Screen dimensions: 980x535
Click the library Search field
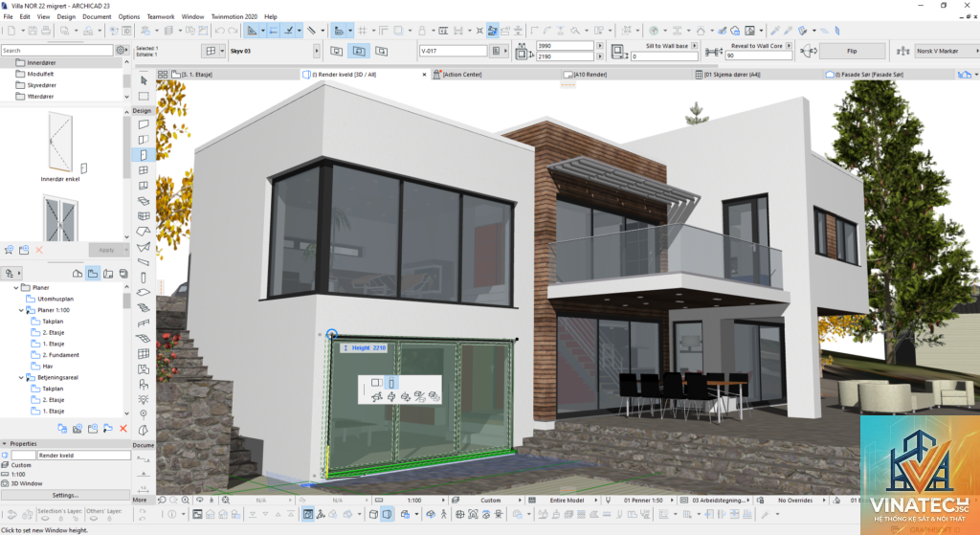56,50
